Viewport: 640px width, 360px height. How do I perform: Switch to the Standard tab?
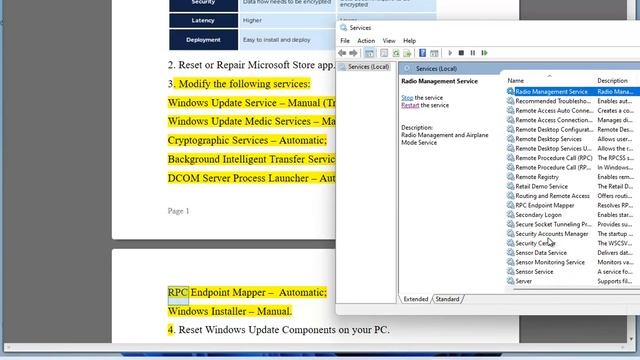447,299
